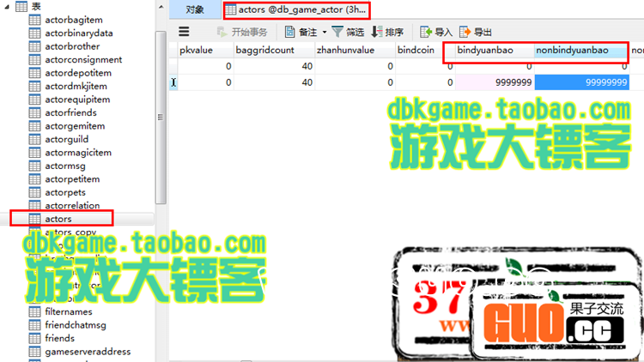This screenshot has width=644, height=362.
Task: Click the nonbindyuanbao column header
Action: click(581, 50)
